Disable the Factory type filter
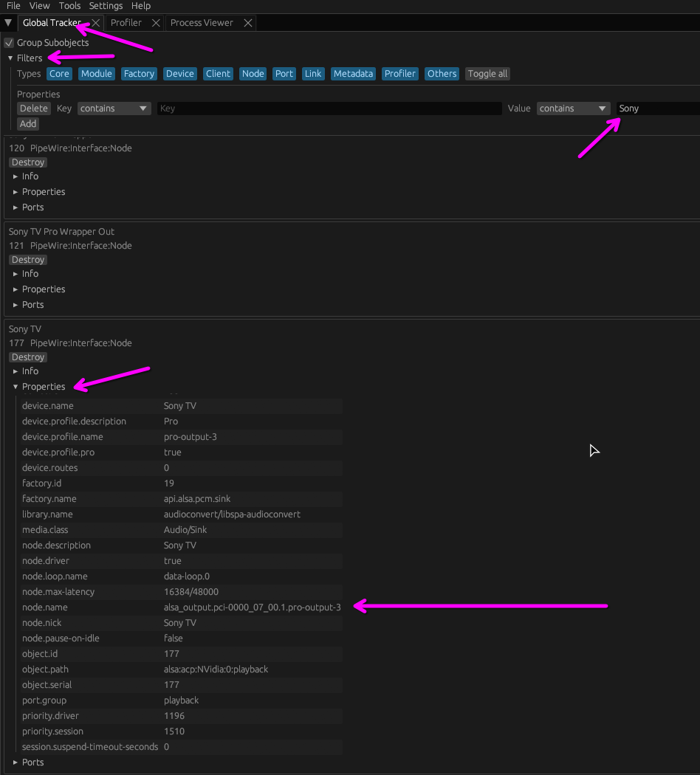This screenshot has width=700, height=775. [139, 74]
